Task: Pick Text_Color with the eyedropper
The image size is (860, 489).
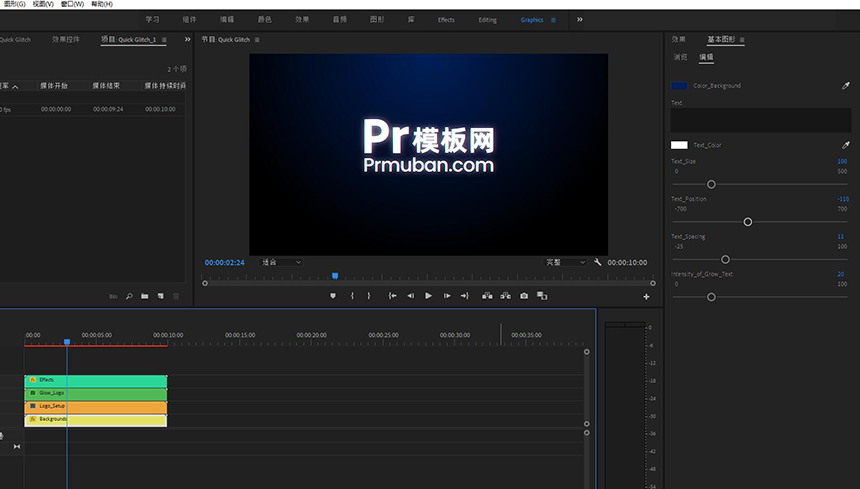Action: pos(846,145)
